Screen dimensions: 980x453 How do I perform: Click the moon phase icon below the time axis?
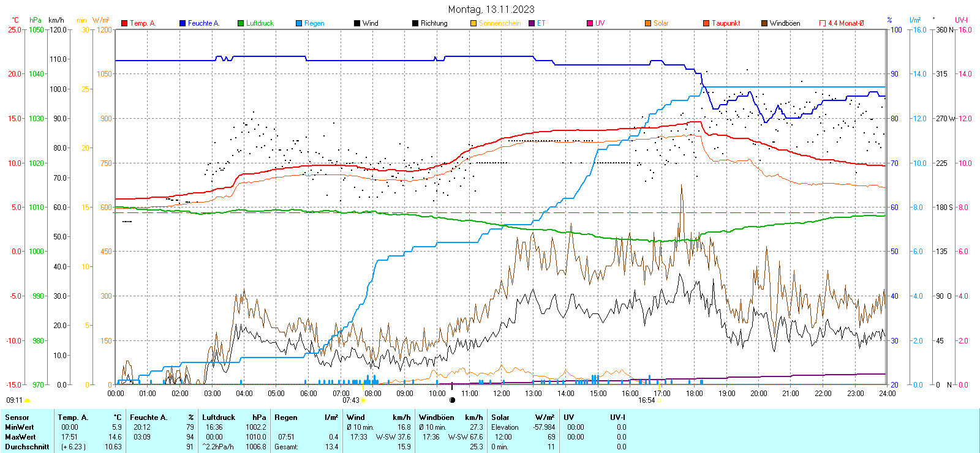453,400
